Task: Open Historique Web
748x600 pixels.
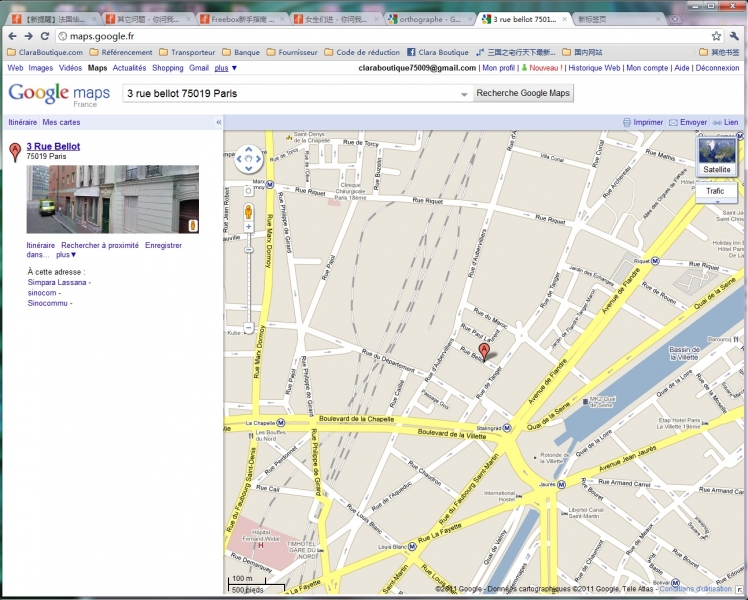Action: (x=594, y=68)
